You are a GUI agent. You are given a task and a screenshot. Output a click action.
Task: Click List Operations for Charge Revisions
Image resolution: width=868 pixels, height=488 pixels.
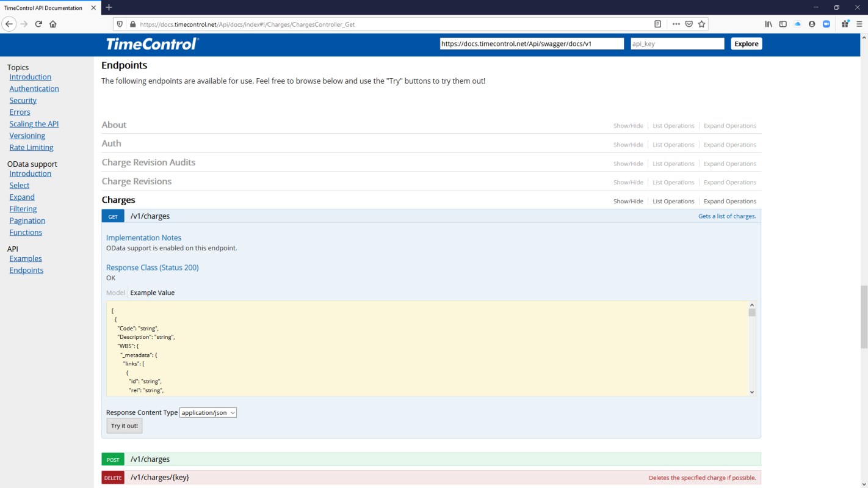(673, 182)
